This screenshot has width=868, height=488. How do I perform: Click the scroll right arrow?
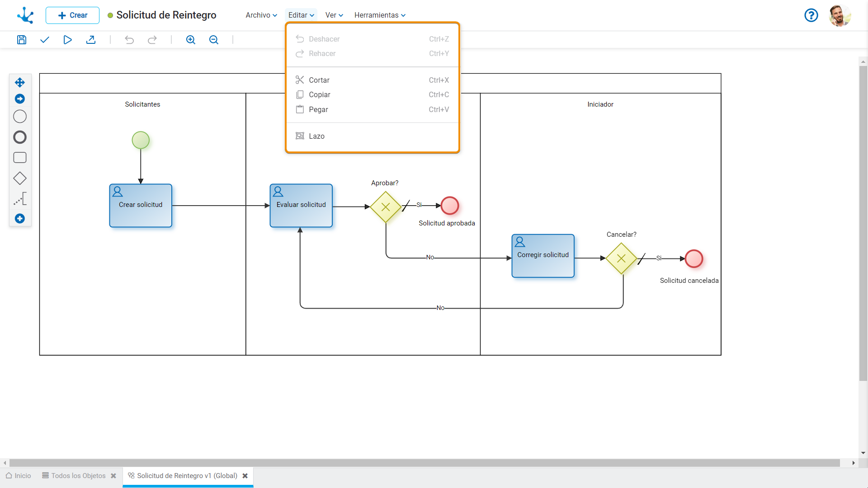pos(854,463)
